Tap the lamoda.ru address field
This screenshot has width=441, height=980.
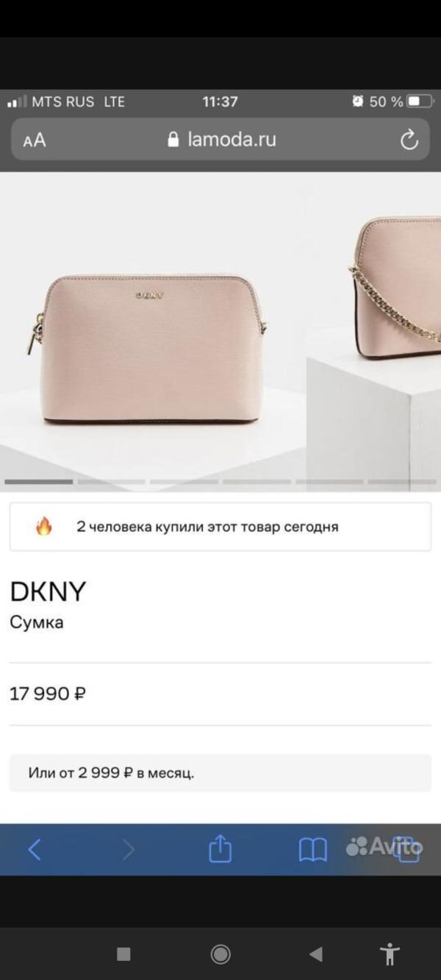point(220,140)
